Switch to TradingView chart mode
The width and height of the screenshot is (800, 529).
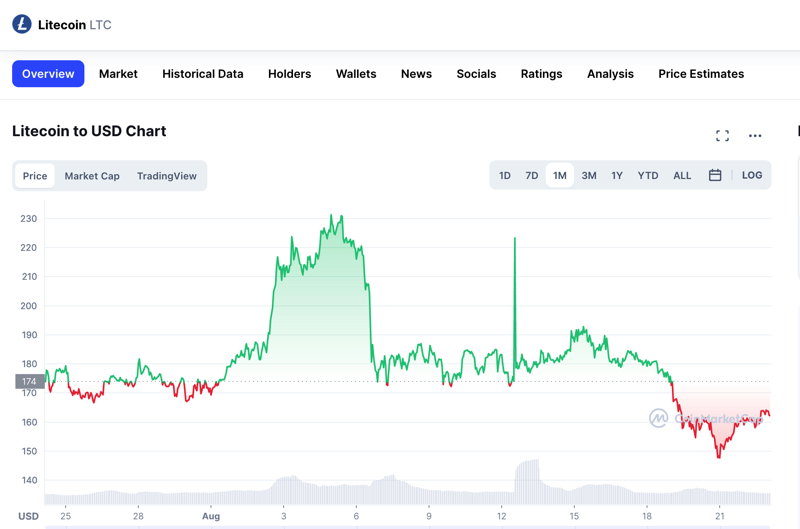tap(166, 175)
